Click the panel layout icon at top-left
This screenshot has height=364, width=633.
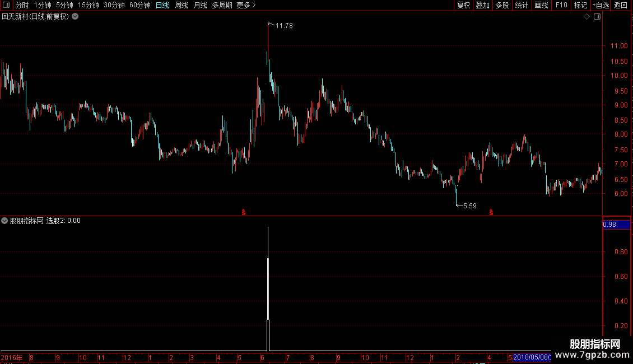[x=6, y=5]
